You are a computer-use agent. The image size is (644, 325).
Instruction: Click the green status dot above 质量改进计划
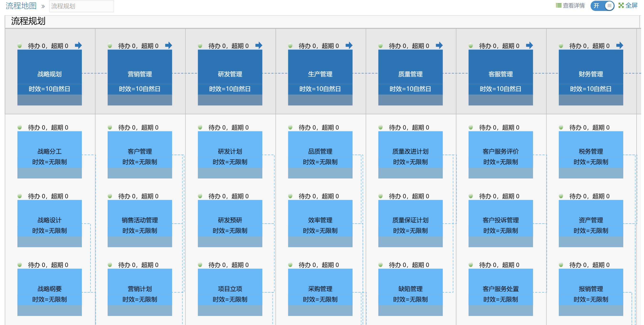(x=381, y=127)
